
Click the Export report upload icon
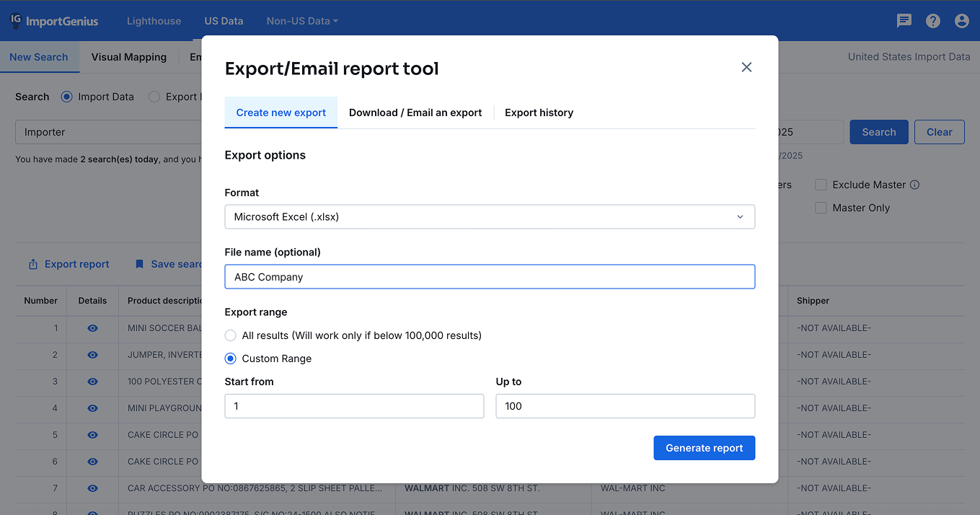[32, 264]
